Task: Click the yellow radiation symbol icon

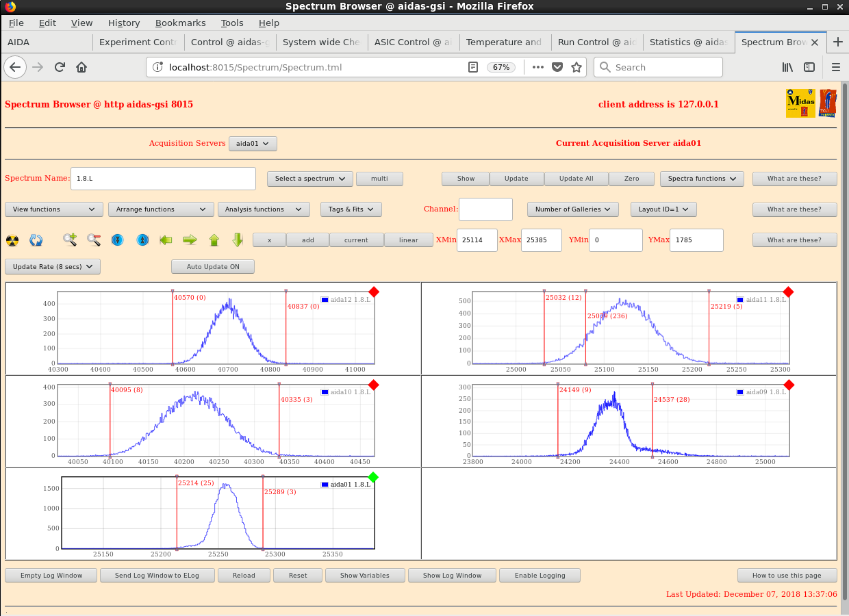Action: click(x=12, y=240)
